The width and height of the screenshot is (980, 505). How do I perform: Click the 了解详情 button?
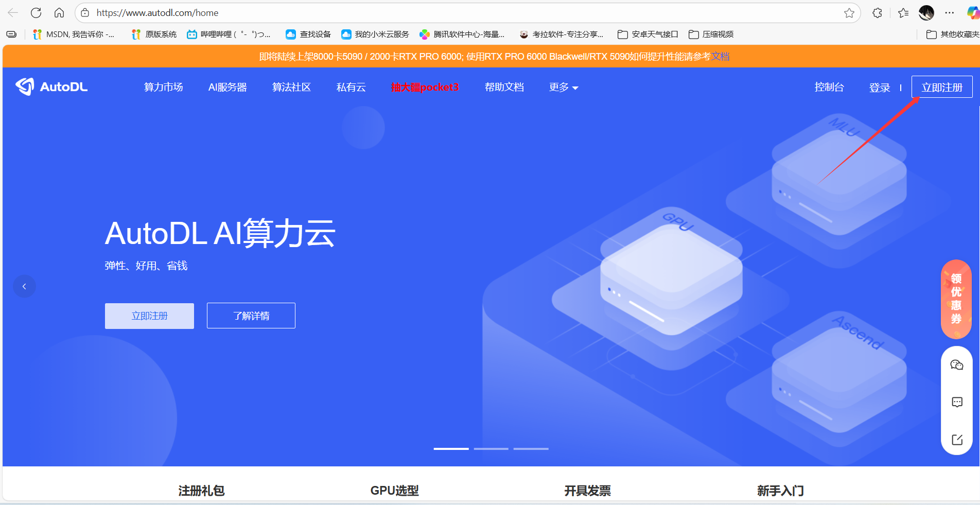(x=251, y=316)
